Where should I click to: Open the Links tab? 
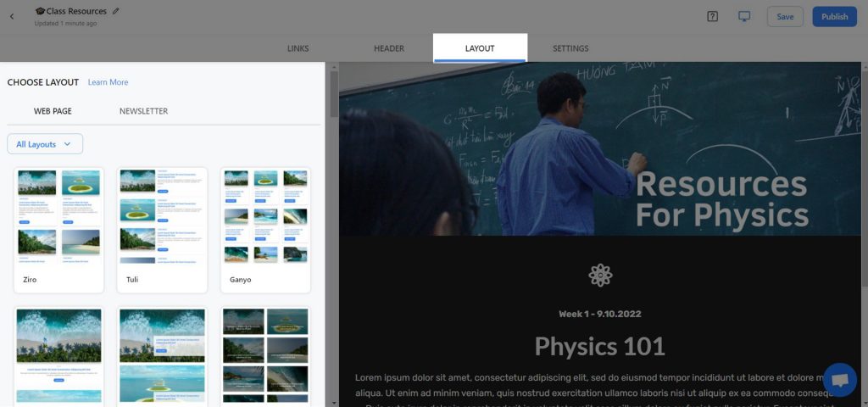coord(298,48)
